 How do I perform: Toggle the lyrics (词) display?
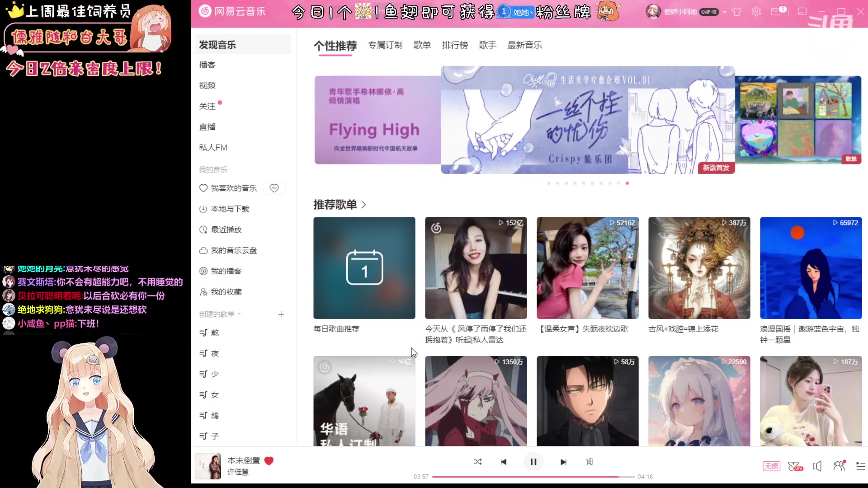pos(589,462)
